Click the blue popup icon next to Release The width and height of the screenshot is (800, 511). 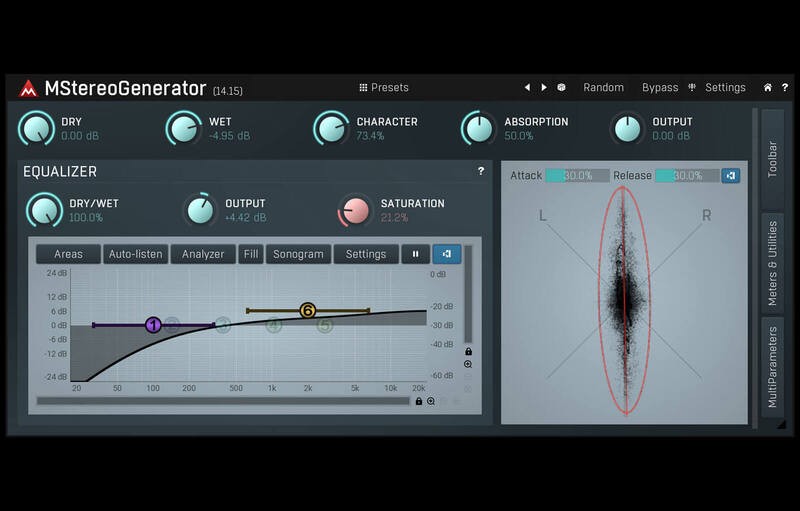(x=731, y=175)
